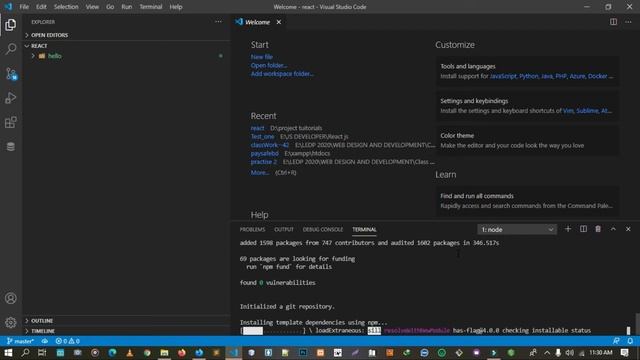
Task: Expand the Timeline section
Action: [127, 331]
